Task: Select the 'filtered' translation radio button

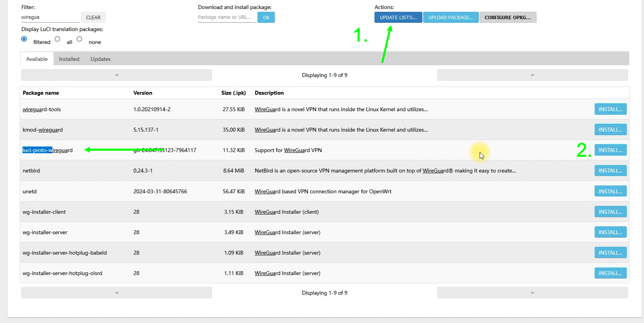Action: pos(24,39)
